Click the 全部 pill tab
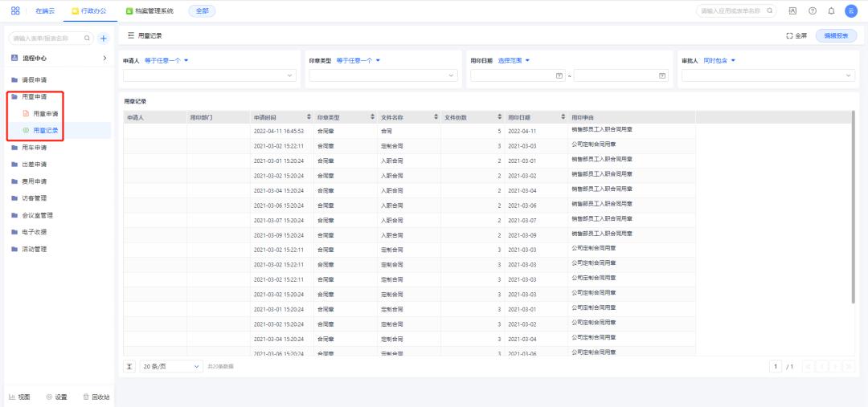 click(x=202, y=10)
